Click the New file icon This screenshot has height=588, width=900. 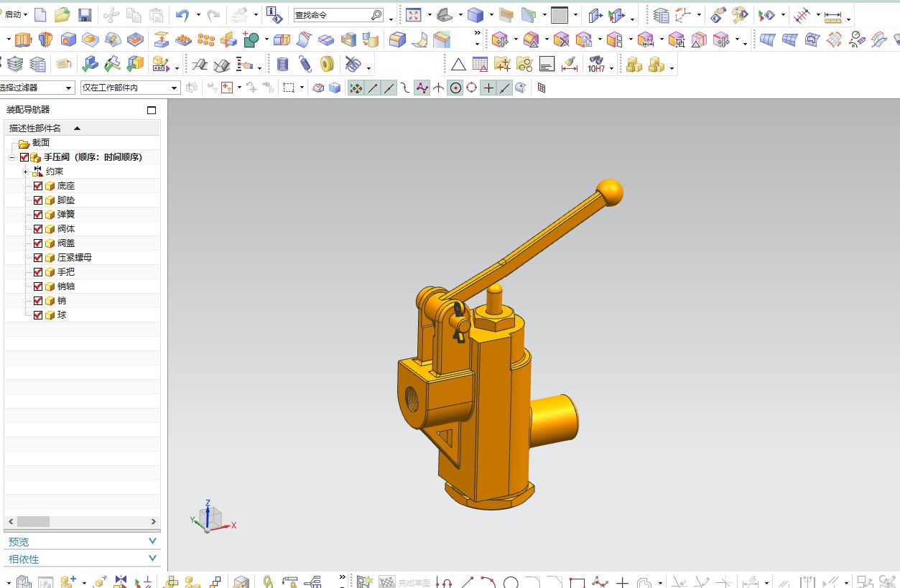point(41,14)
